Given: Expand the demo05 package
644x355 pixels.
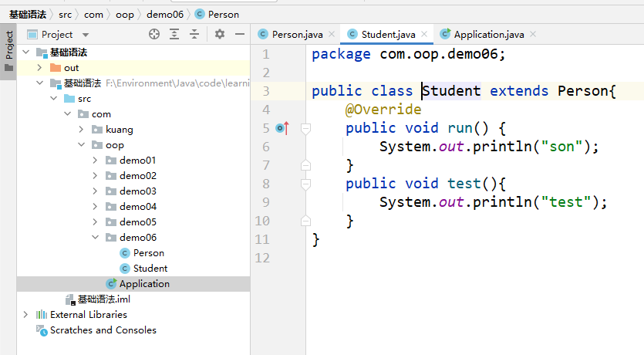Looking at the screenshot, I should coord(95,221).
